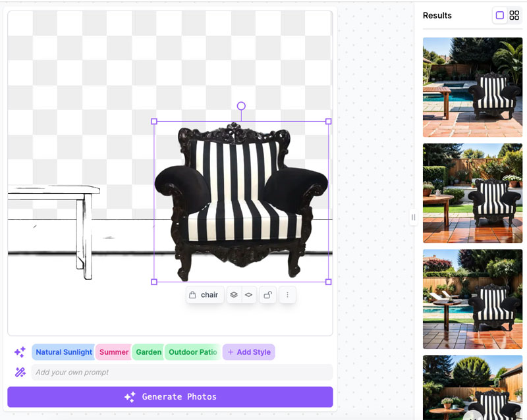Send chair layer backward
The image size is (527, 420).
point(249,295)
